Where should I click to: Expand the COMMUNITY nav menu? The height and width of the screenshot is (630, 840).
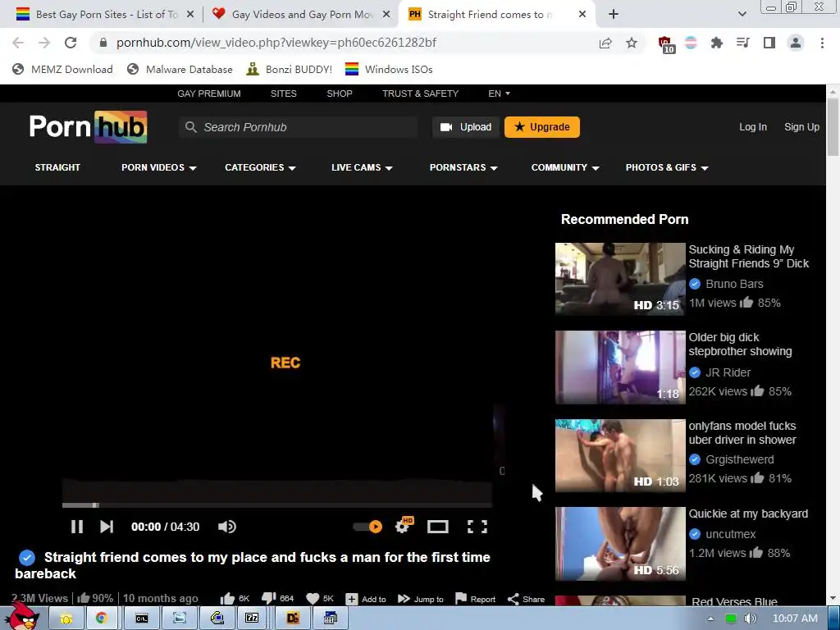tap(565, 167)
